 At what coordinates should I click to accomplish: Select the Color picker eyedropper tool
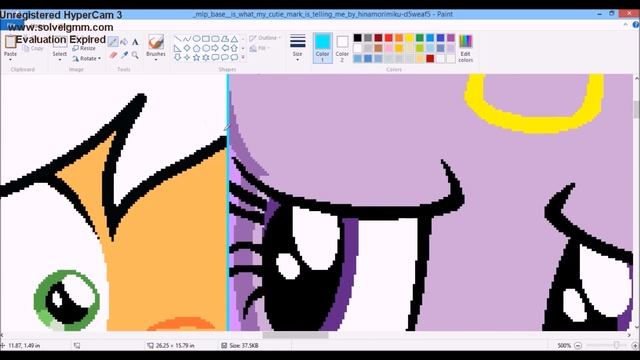point(124,55)
